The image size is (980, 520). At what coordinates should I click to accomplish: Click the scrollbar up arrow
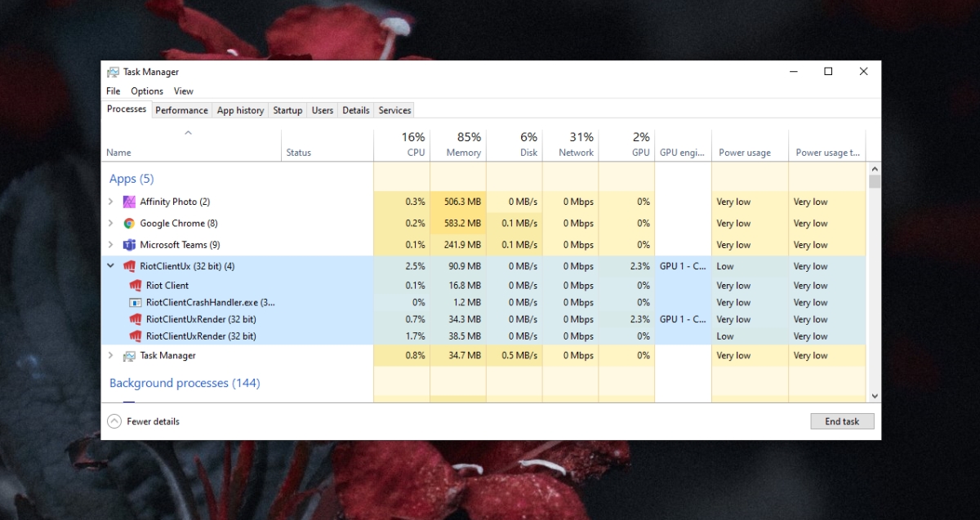875,168
